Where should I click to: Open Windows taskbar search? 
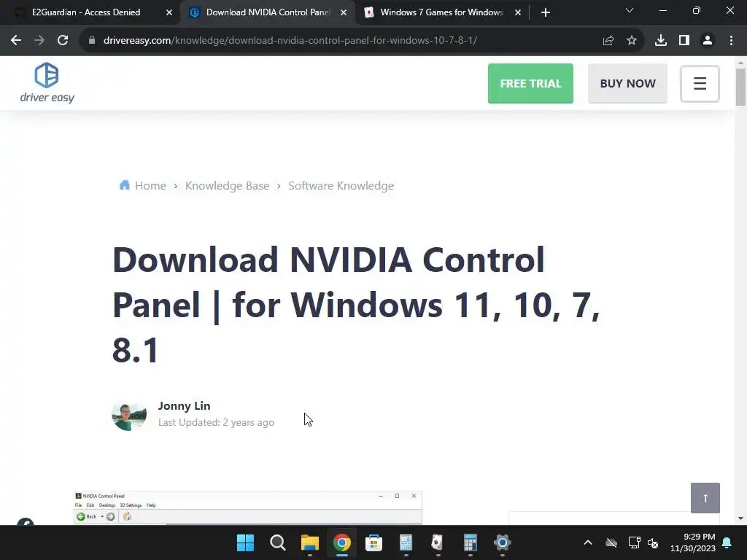[x=278, y=542]
